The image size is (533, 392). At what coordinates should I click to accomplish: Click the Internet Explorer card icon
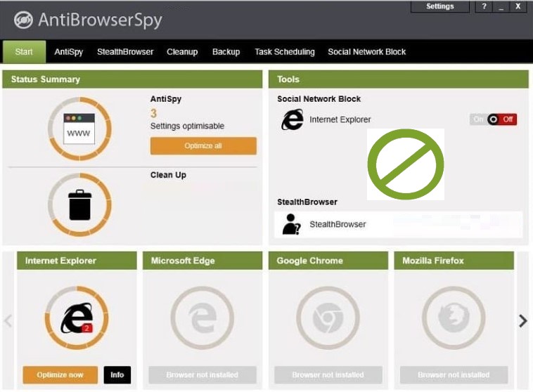[77, 318]
